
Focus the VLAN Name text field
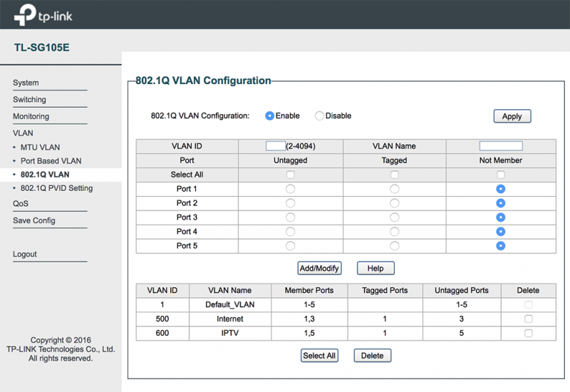tap(501, 146)
